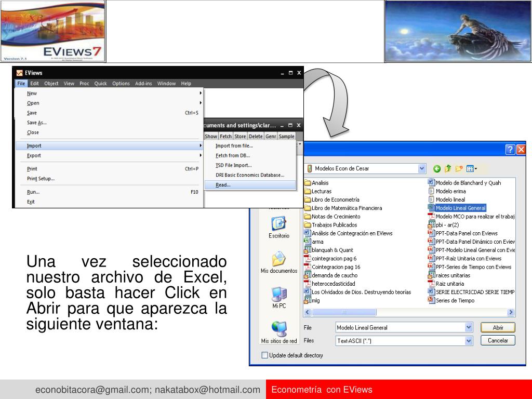Open the Views menu icon
The image size is (532, 399).
tap(472, 169)
